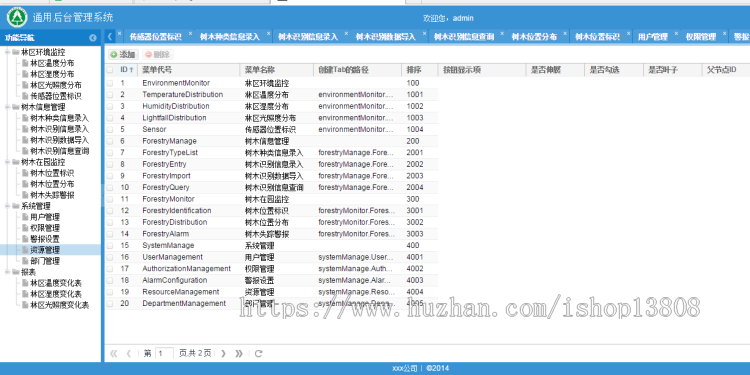Check the row for HumidityDistribution

(110, 106)
